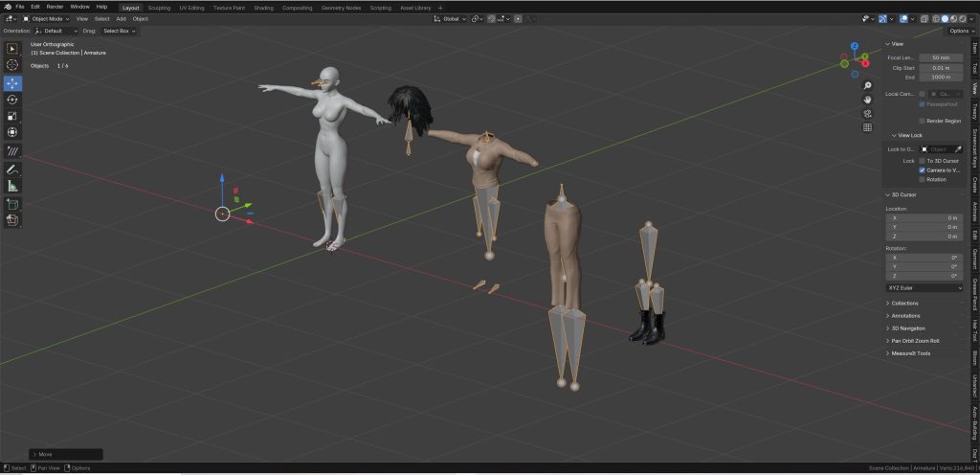Select the Rotate tool
The width and height of the screenshot is (980, 475).
pyautogui.click(x=12, y=100)
